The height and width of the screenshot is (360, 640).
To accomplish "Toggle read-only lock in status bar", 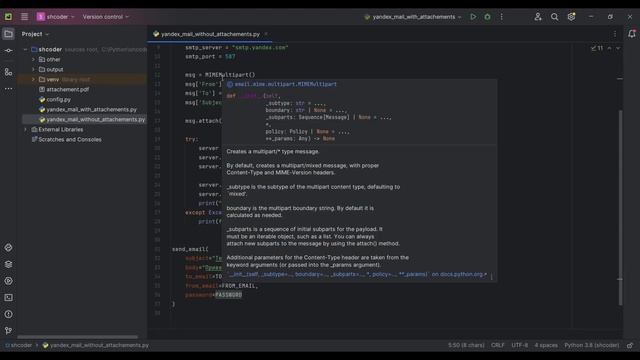I will coord(630,345).
